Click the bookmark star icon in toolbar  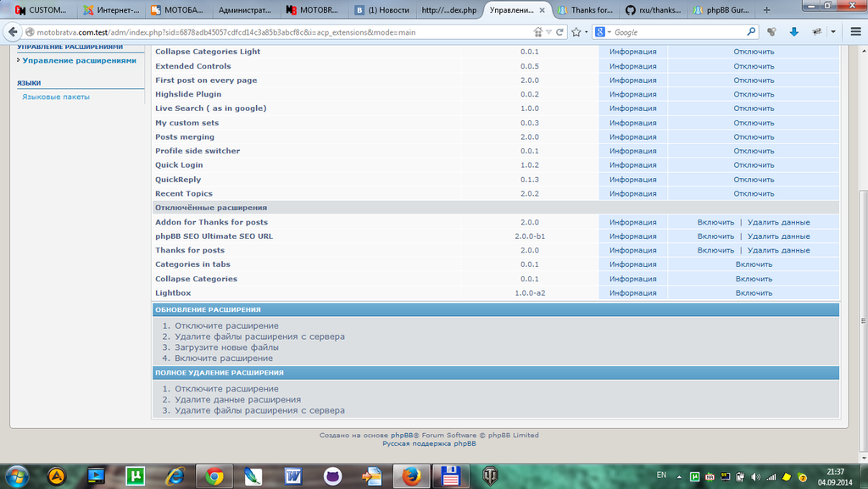576,31
